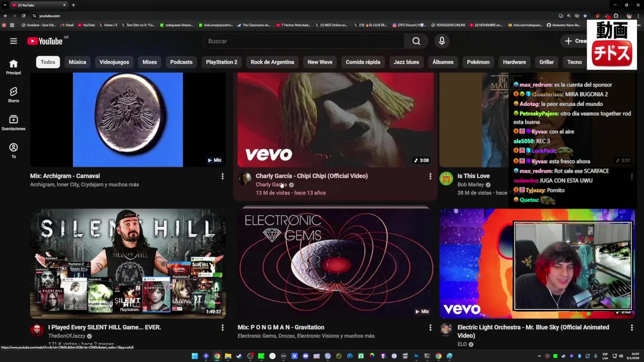Open the YouTube hamburger guide menu
This screenshot has height=362, width=644.
(x=14, y=41)
